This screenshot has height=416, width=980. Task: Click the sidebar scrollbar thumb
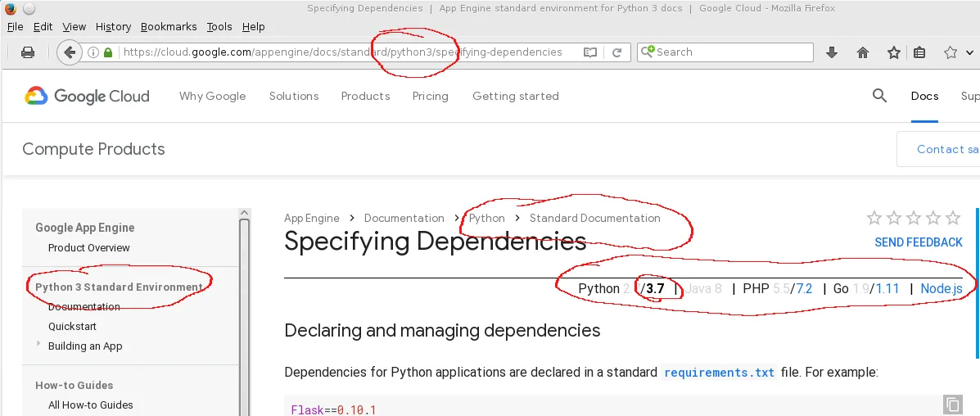click(244, 316)
